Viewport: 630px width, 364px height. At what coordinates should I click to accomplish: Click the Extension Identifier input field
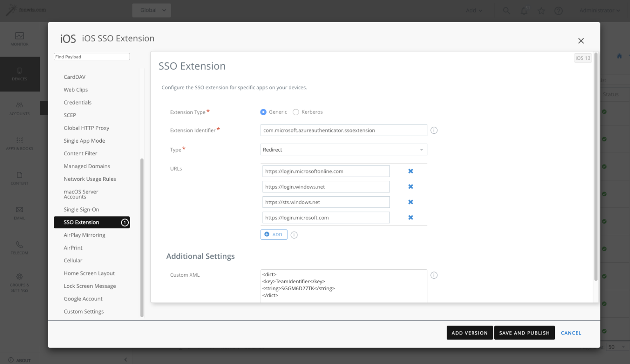(344, 130)
